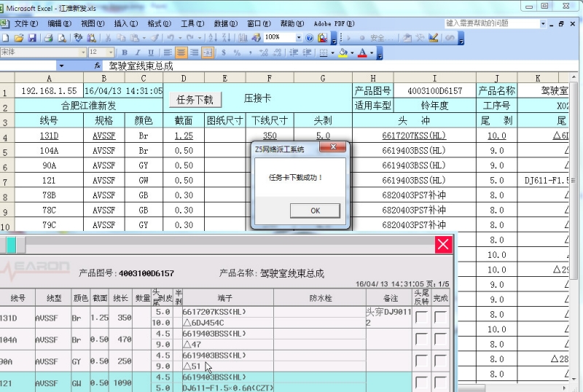Click the 任务下载 button
The width and height of the screenshot is (583, 392).
195,100
